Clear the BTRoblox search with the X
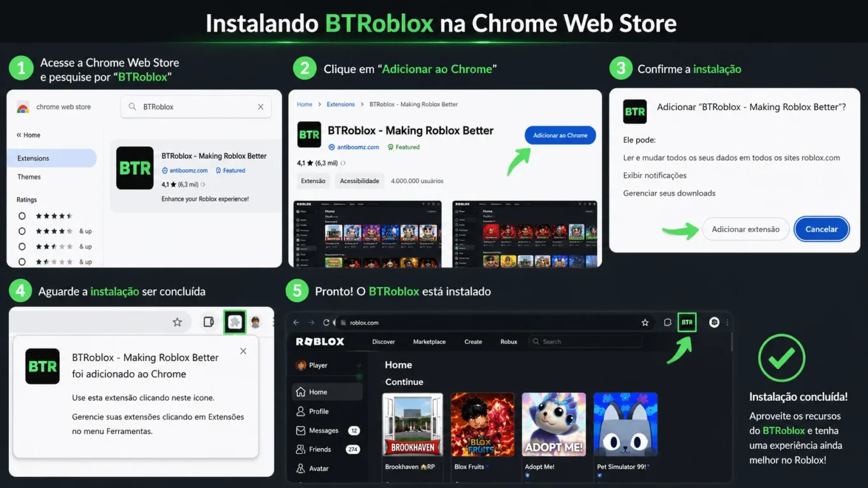Viewport: 868px width, 488px height. pos(261,107)
